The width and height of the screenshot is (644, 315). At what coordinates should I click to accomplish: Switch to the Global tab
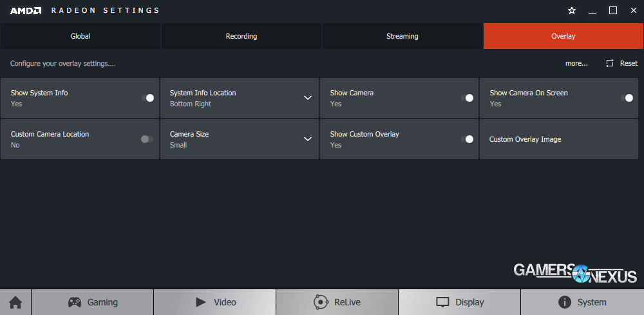[80, 36]
